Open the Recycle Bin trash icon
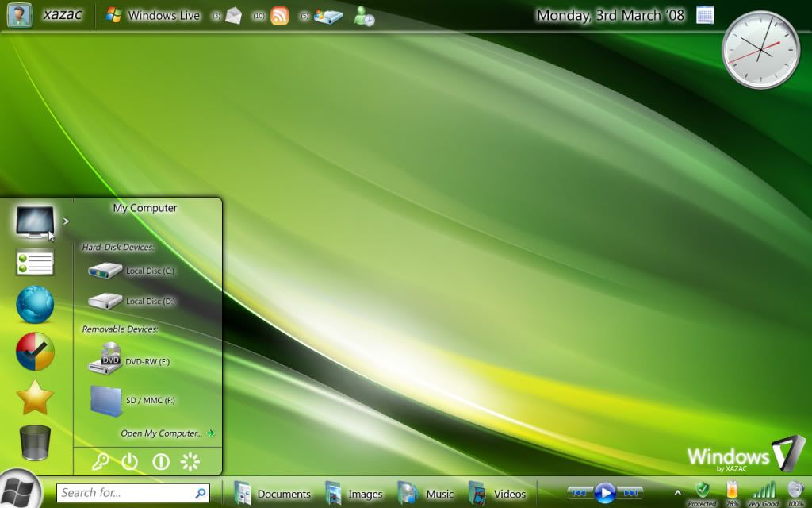The width and height of the screenshot is (812, 508). (x=35, y=442)
